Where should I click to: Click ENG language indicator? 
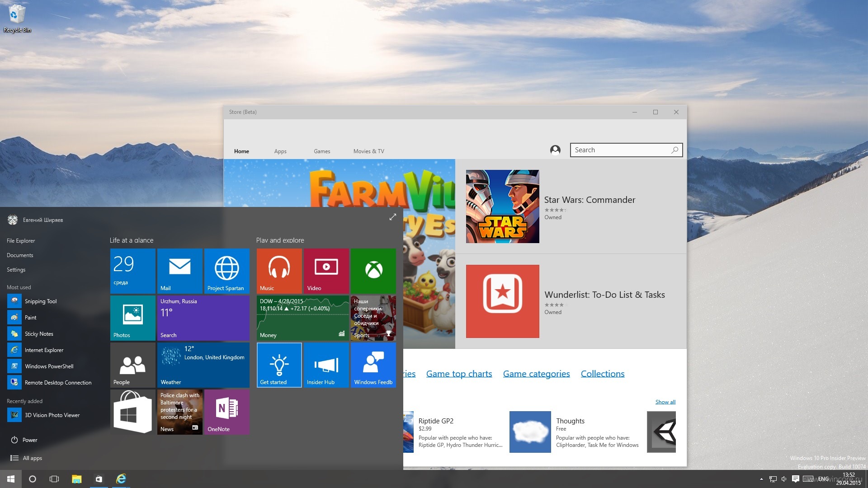[823, 479]
